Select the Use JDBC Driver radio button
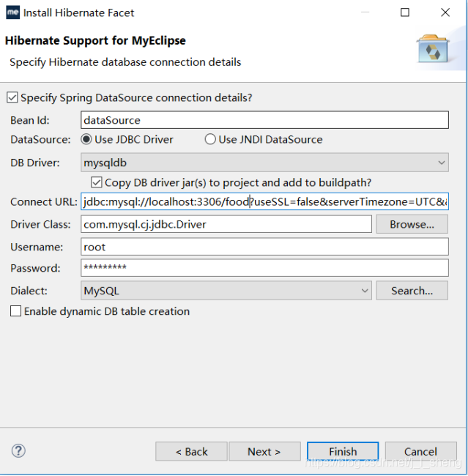 pos(86,139)
